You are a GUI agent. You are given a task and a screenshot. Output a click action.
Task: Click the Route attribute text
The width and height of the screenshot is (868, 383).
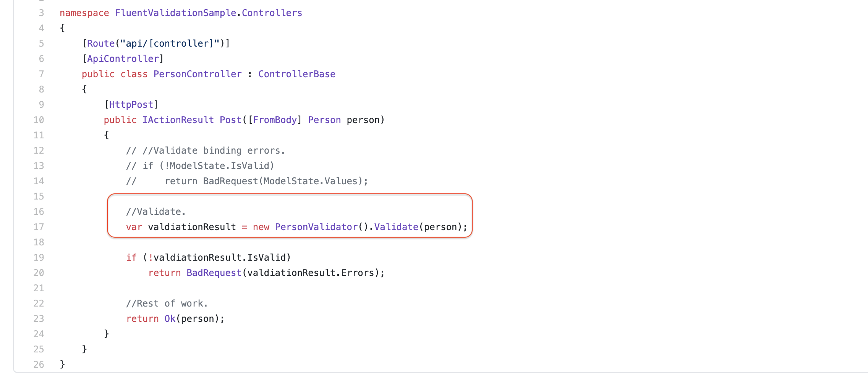101,44
